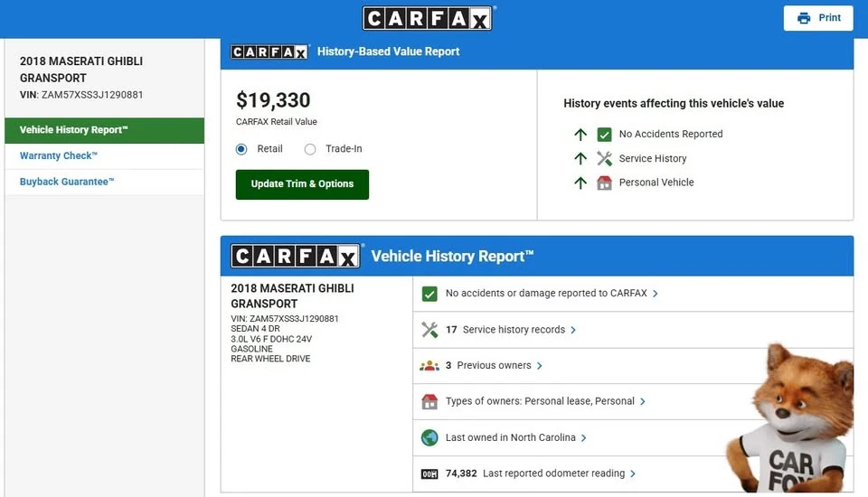Open Warranty Check sidebar tab
Screen dimensions: 868x497
coord(105,156)
